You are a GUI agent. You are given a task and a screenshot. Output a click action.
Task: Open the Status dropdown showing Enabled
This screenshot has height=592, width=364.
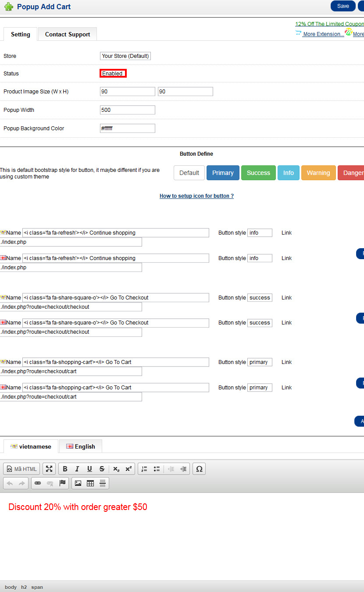[113, 73]
